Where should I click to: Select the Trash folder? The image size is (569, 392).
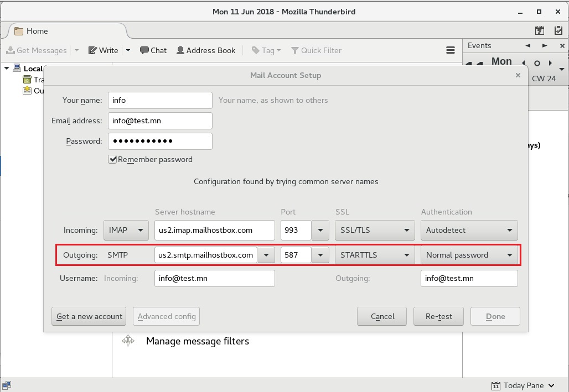coord(33,80)
